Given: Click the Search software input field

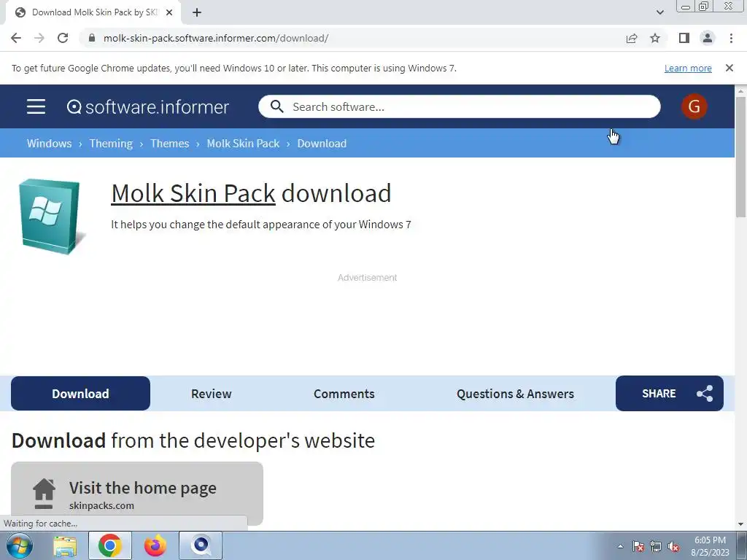Looking at the screenshot, I should [460, 106].
